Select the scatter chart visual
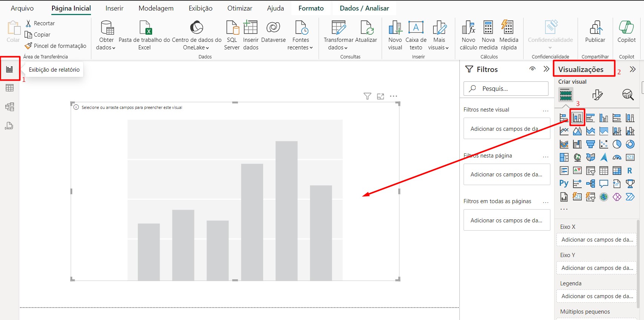The height and width of the screenshot is (320, 644). point(604,144)
